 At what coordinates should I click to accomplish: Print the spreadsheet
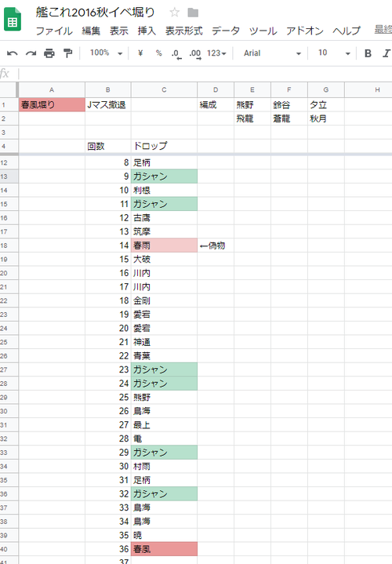(49, 53)
